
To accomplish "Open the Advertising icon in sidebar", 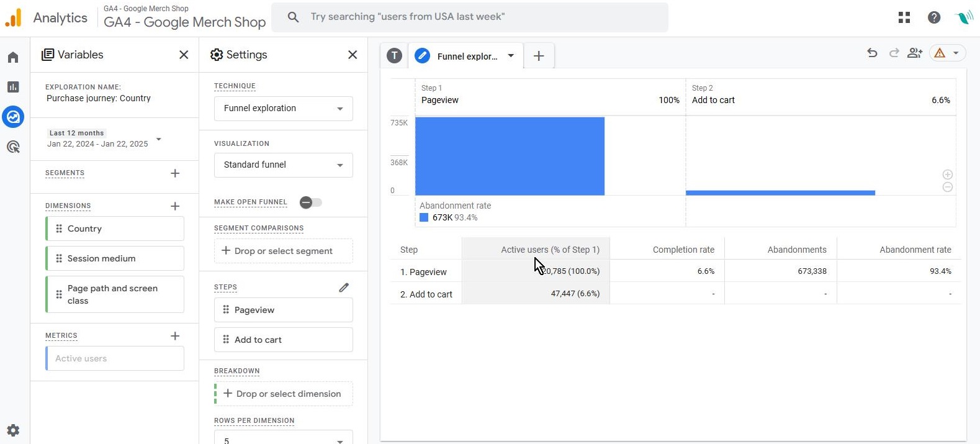I will [13, 147].
